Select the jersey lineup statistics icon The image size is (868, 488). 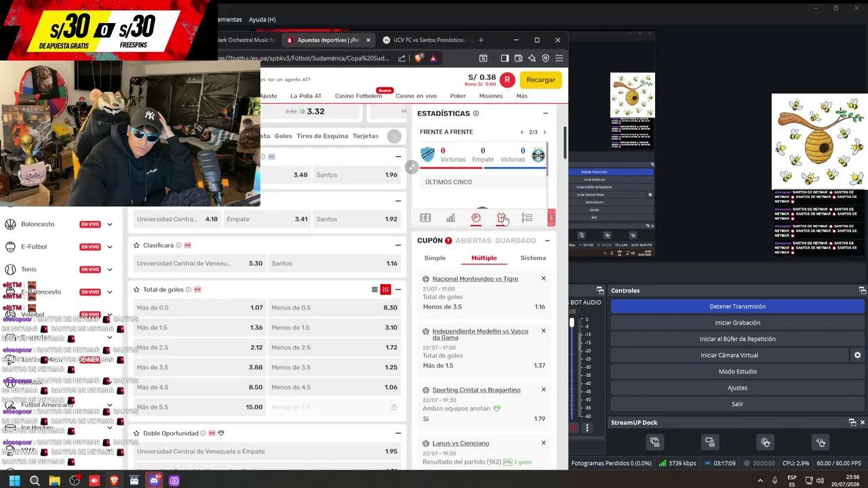point(501,218)
